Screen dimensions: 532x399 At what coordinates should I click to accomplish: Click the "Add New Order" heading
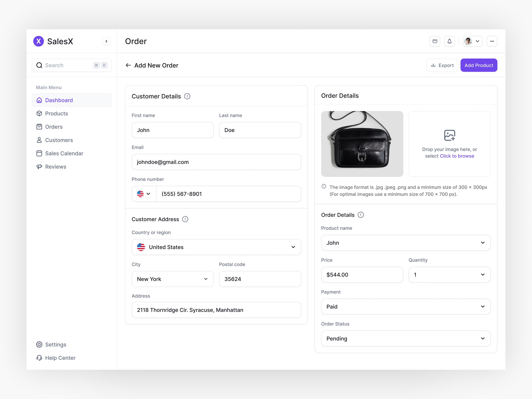coord(156,65)
